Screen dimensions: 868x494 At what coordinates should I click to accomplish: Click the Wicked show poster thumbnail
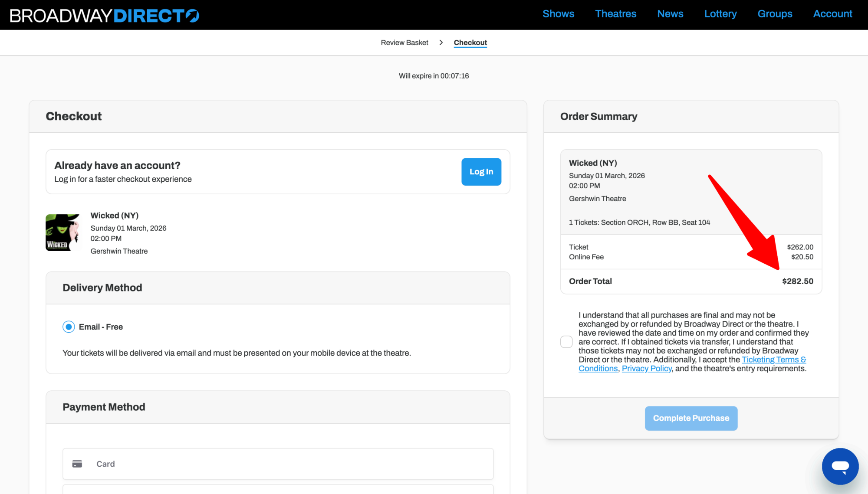(63, 232)
